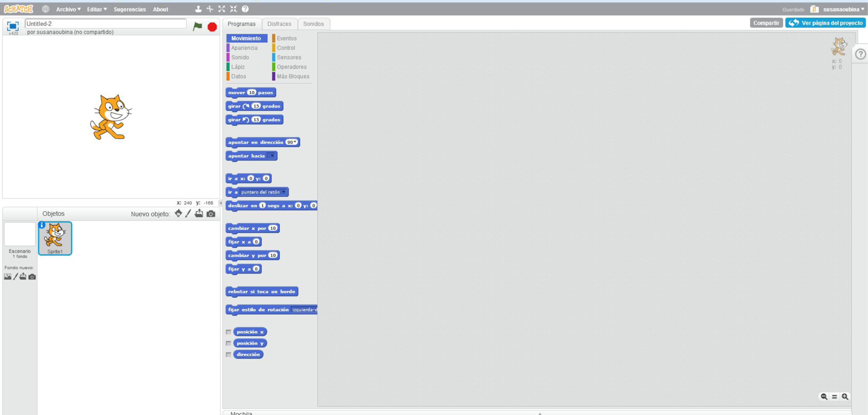Open the Archivo menu
The width and height of the screenshot is (868, 415).
point(68,9)
